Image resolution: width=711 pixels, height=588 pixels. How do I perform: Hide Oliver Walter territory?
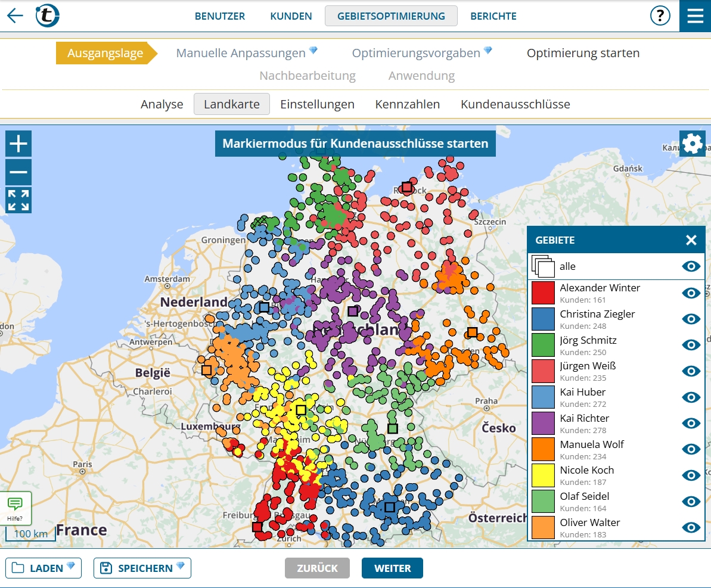[x=691, y=527]
